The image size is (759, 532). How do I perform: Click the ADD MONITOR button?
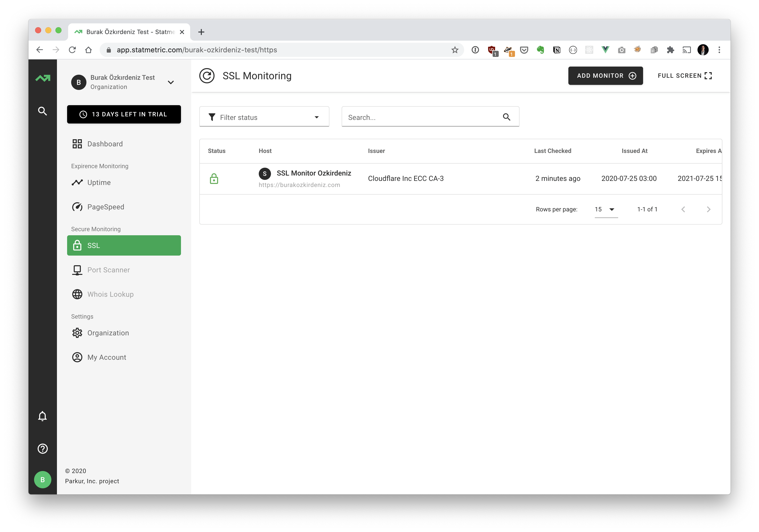(x=605, y=76)
